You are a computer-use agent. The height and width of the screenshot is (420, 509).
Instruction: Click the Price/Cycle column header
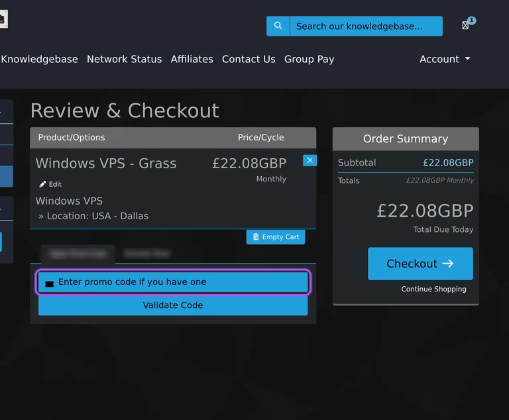point(260,137)
